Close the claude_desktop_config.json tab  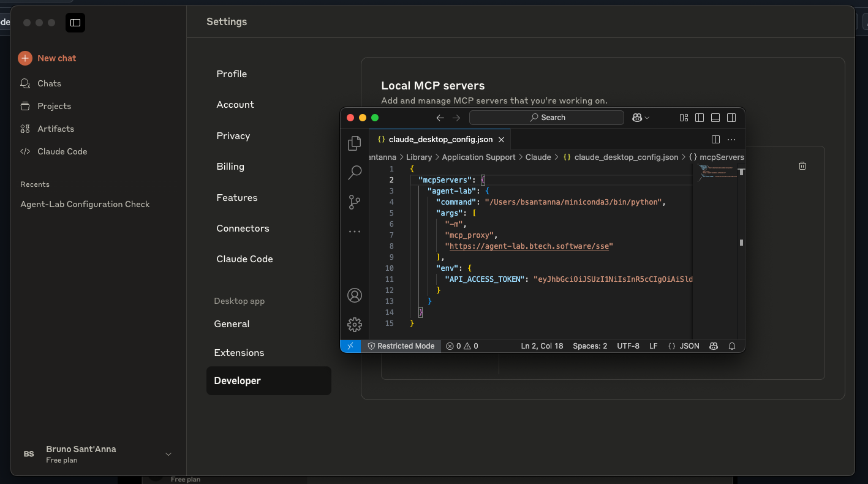point(502,140)
